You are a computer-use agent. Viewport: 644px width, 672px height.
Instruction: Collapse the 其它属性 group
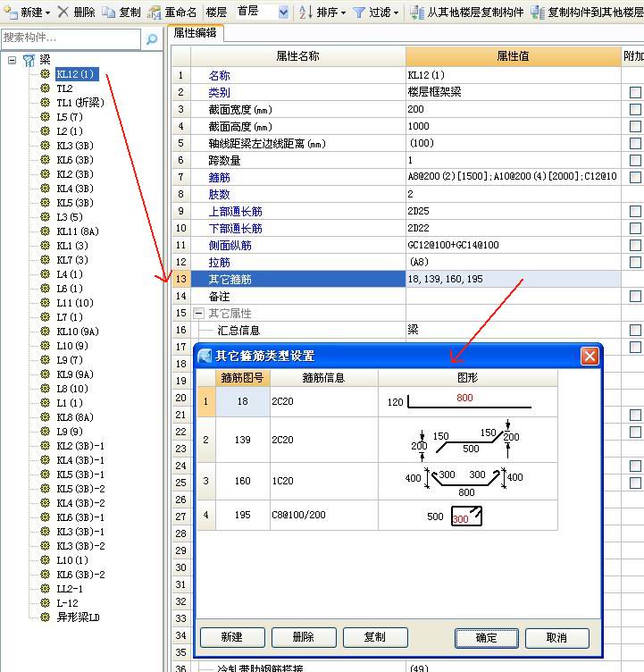pyautogui.click(x=198, y=314)
